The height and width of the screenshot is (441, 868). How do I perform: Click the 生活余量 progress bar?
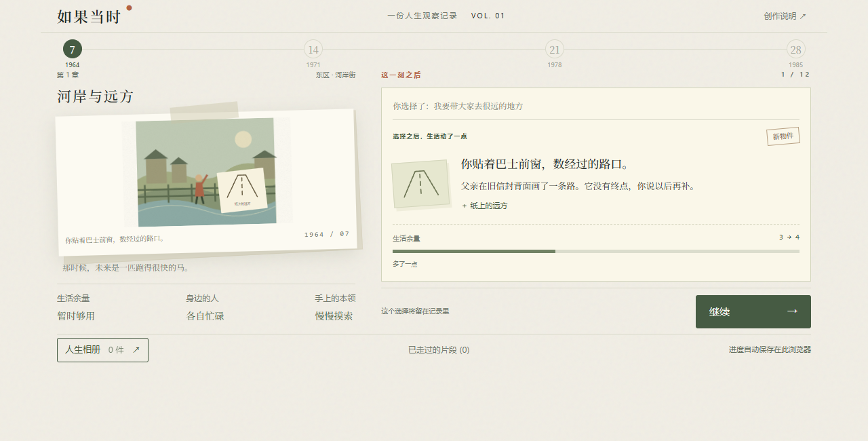point(596,251)
